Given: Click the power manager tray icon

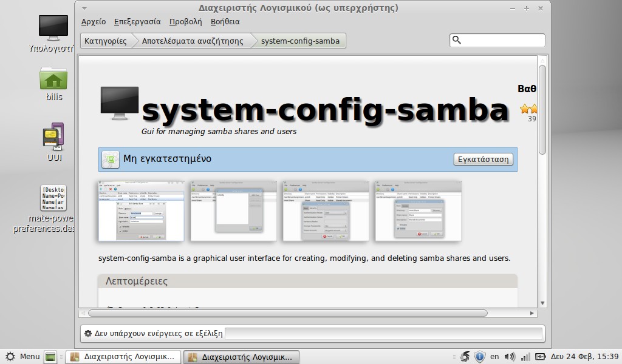Looking at the screenshot, I should (x=540, y=357).
